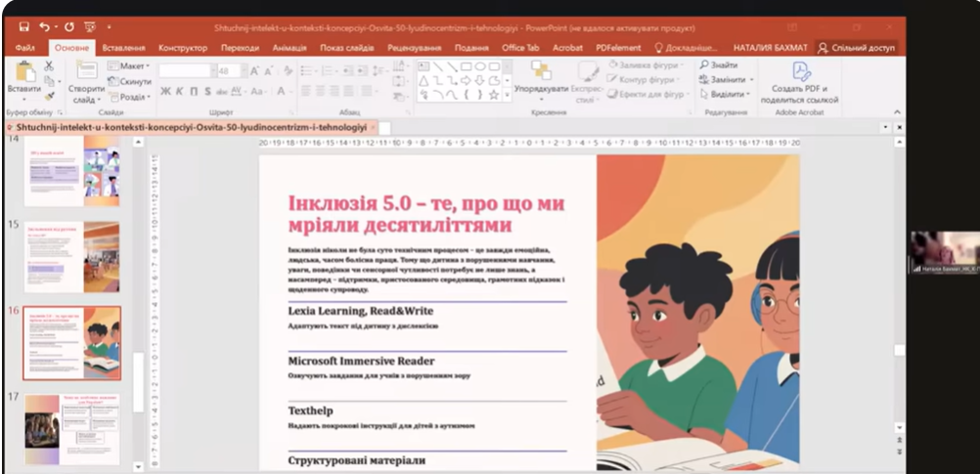Toggle bold (Ж) formatting
The image size is (980, 474).
point(164,92)
